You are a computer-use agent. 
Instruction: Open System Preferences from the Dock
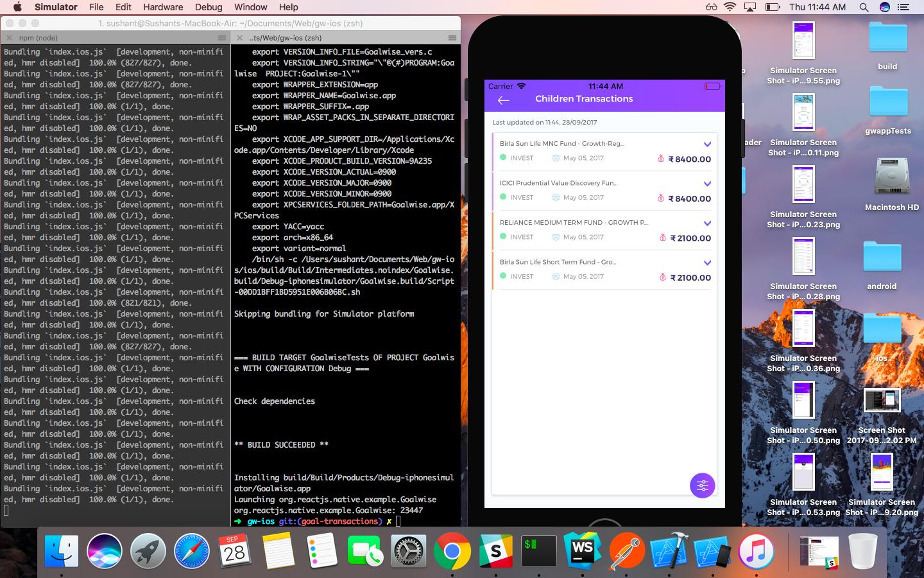[409, 551]
